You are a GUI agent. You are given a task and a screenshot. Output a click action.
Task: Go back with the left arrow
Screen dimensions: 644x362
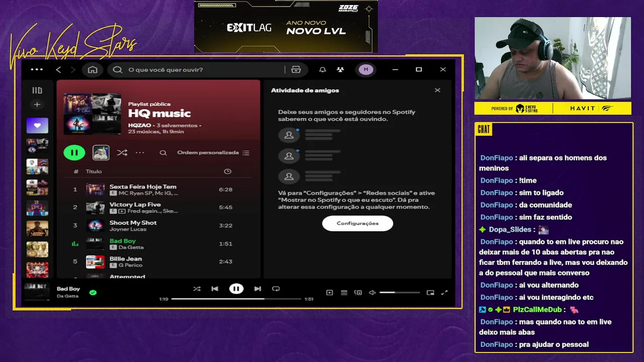tap(58, 69)
